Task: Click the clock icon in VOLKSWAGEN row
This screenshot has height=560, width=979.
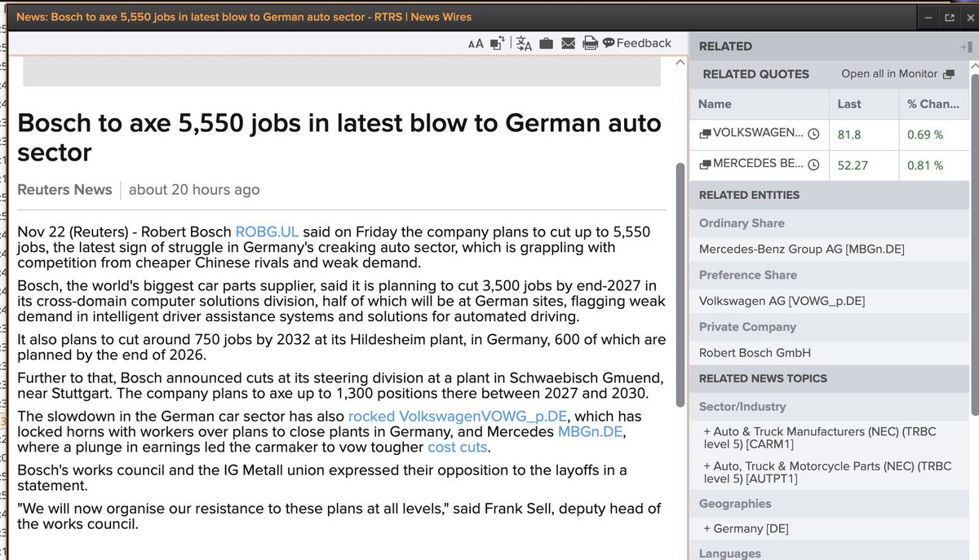Action: tap(813, 134)
